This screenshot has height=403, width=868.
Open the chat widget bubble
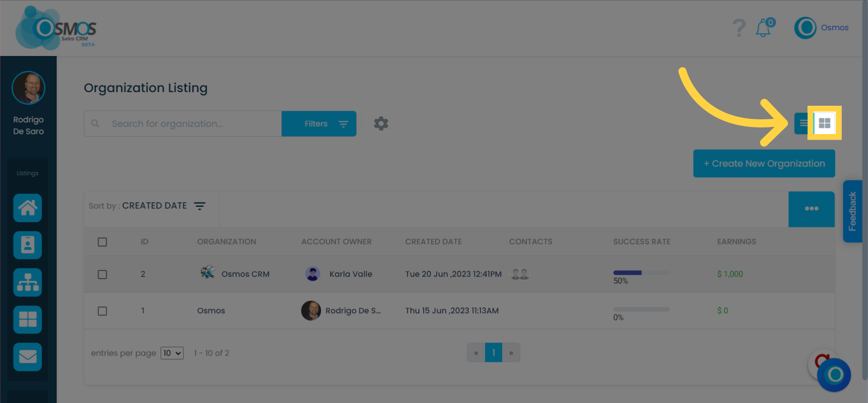(834, 375)
